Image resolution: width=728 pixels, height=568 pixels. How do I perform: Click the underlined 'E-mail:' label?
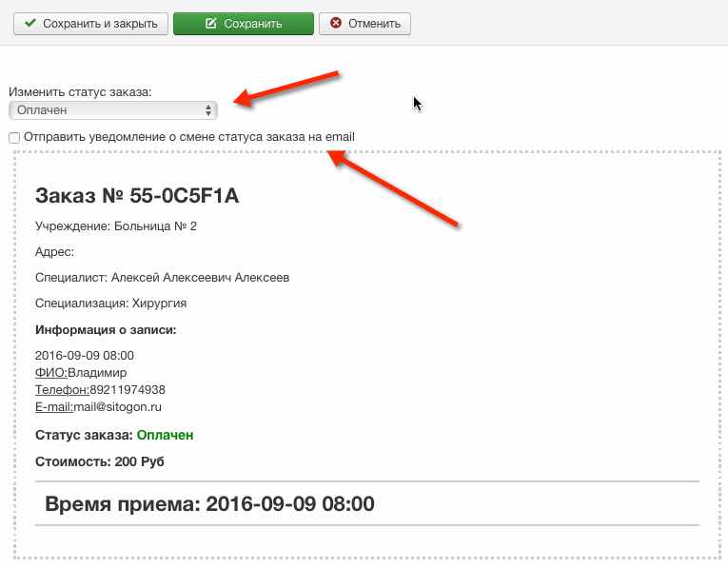pyautogui.click(x=54, y=407)
